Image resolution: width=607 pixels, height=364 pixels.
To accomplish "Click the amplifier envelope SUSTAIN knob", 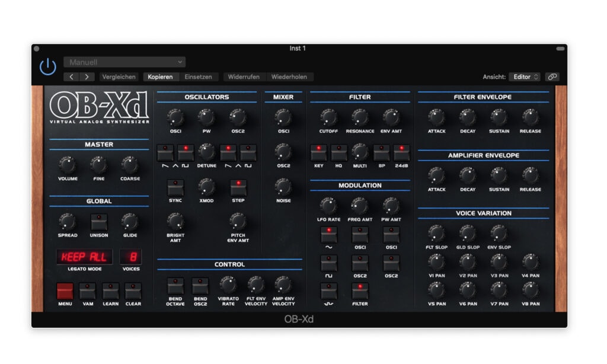I will tap(499, 176).
